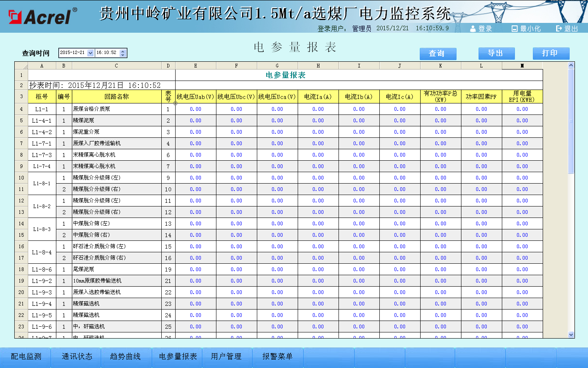Click the 有功功率P总(KW) header cell
The width and height of the screenshot is (588, 368).
(x=441, y=97)
